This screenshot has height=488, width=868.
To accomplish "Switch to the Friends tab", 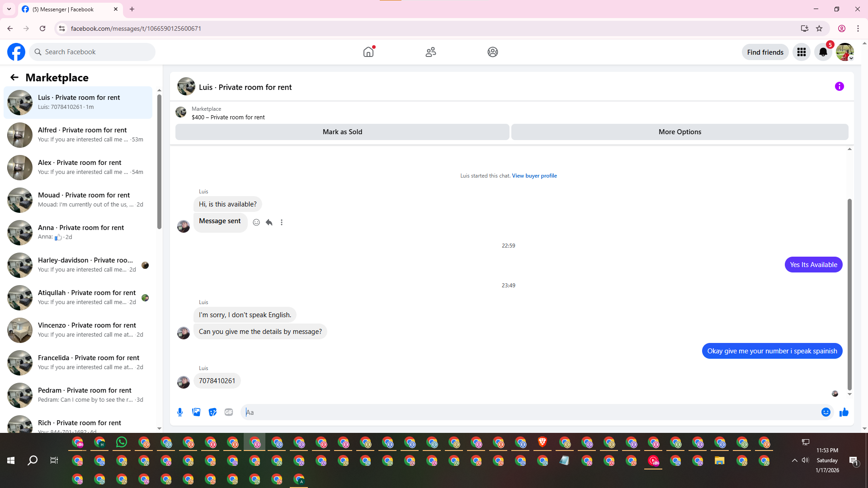I will pos(430,52).
